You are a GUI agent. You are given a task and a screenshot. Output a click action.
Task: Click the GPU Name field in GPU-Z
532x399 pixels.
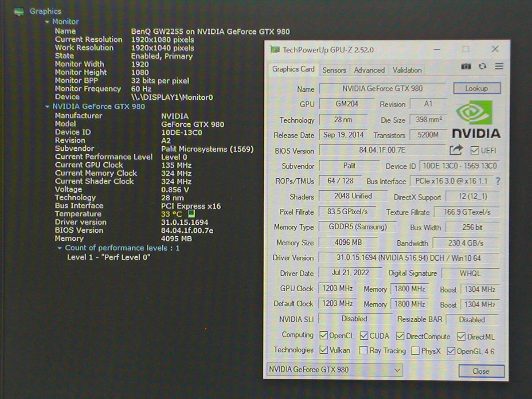coord(383,89)
